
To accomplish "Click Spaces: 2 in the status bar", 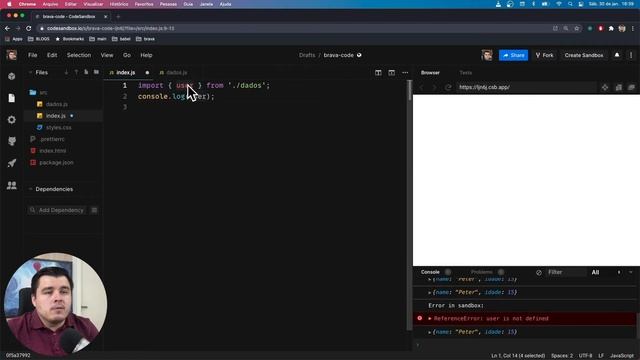I will tap(562, 356).
